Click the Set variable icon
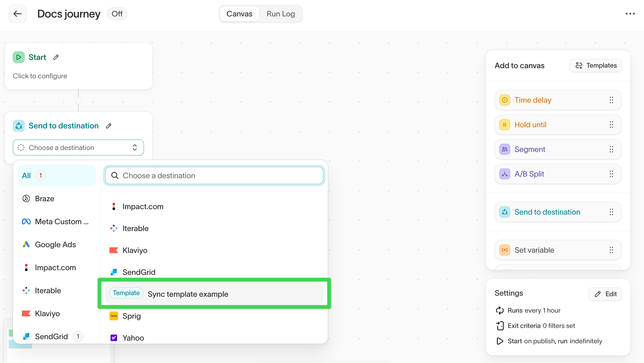Screen dimensions: 644x363 [504, 250]
